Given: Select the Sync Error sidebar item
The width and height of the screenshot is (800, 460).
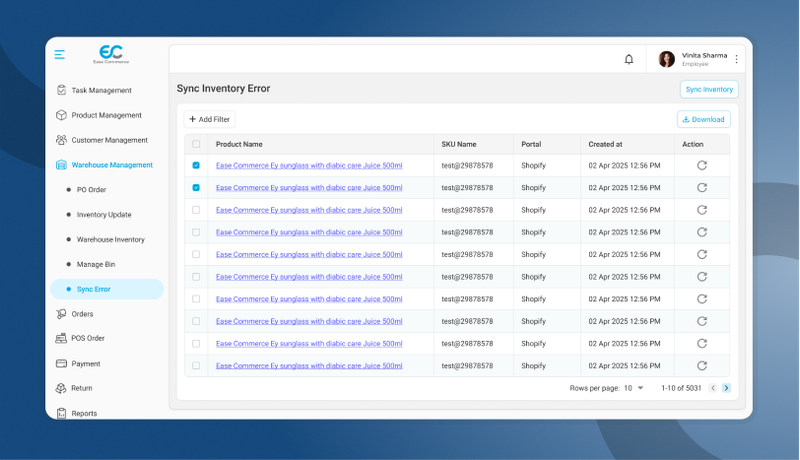Looking at the screenshot, I should tap(107, 289).
